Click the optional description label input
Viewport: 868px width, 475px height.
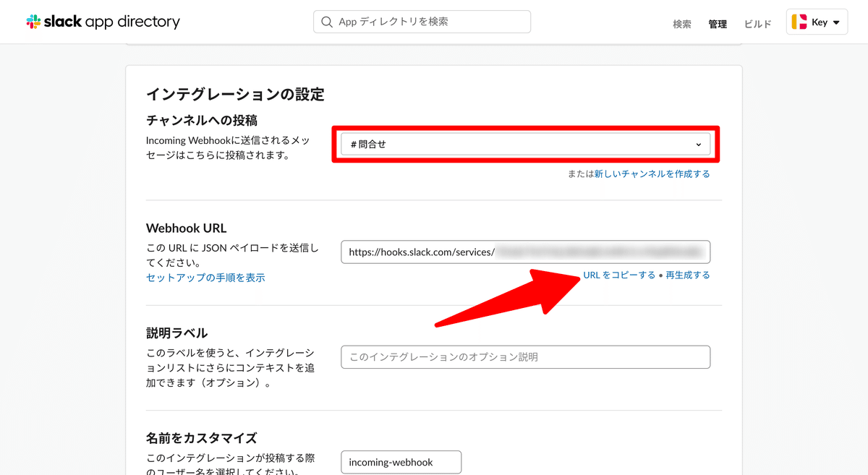[x=525, y=356]
